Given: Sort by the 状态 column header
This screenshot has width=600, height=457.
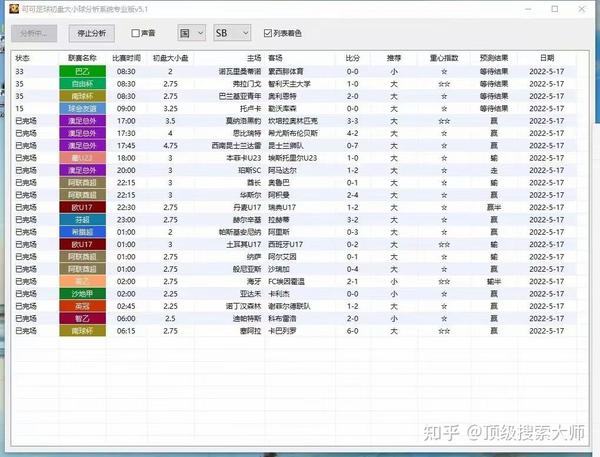Looking at the screenshot, I should click(x=23, y=58).
